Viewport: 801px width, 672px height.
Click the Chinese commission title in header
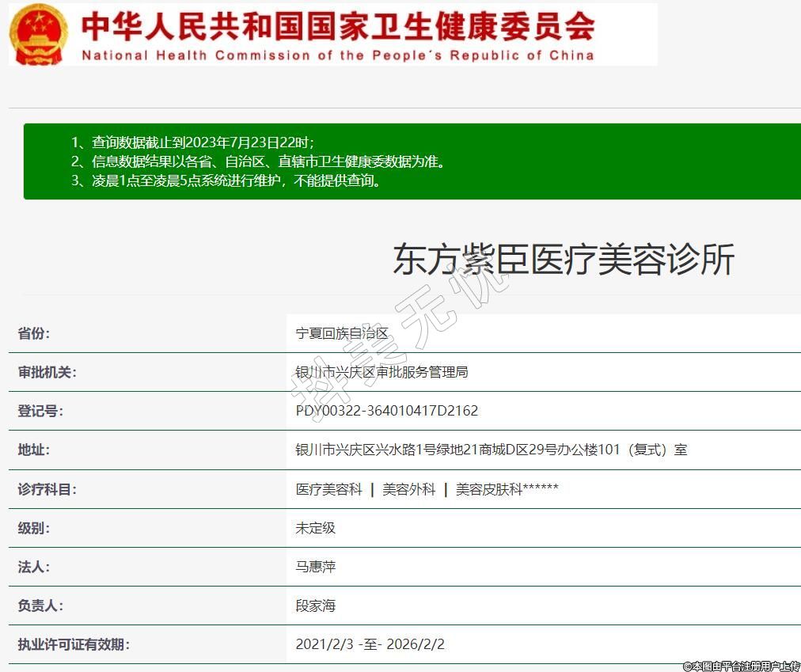point(338,26)
